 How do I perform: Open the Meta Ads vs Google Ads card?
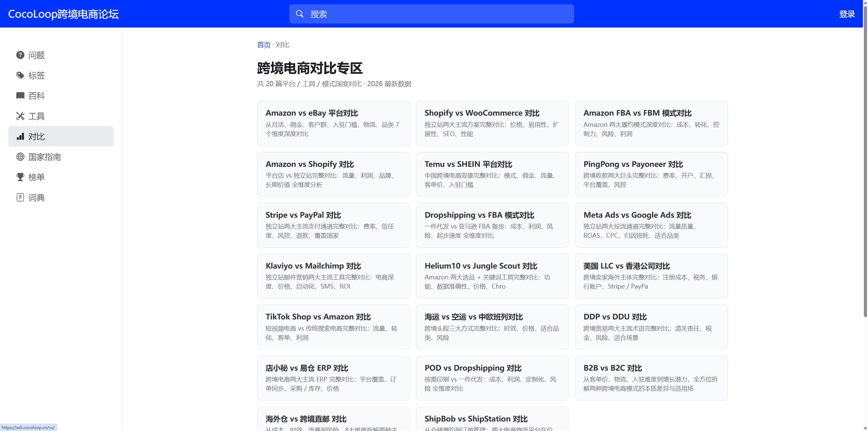pyautogui.click(x=651, y=225)
